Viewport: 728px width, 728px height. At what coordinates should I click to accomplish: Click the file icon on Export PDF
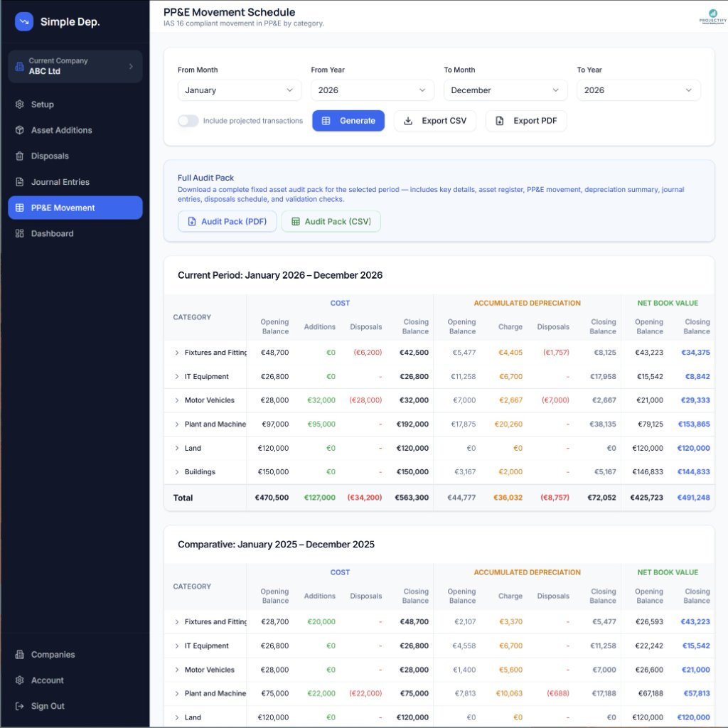tap(500, 121)
